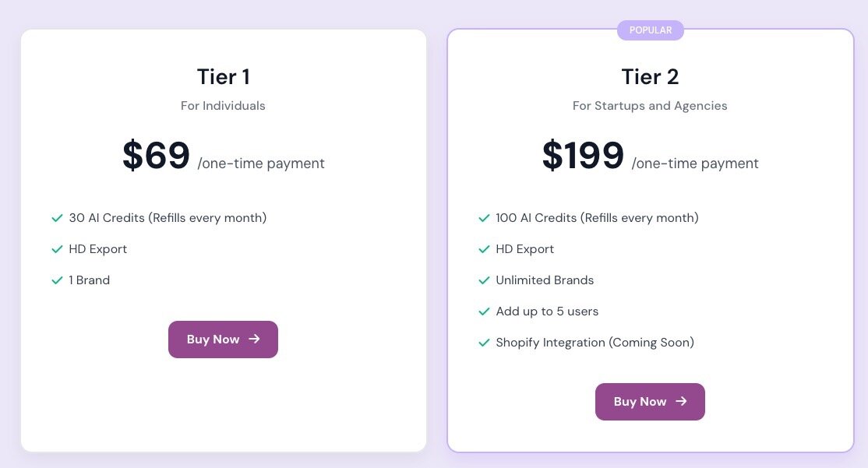Click For Individuals subtitle

click(223, 106)
